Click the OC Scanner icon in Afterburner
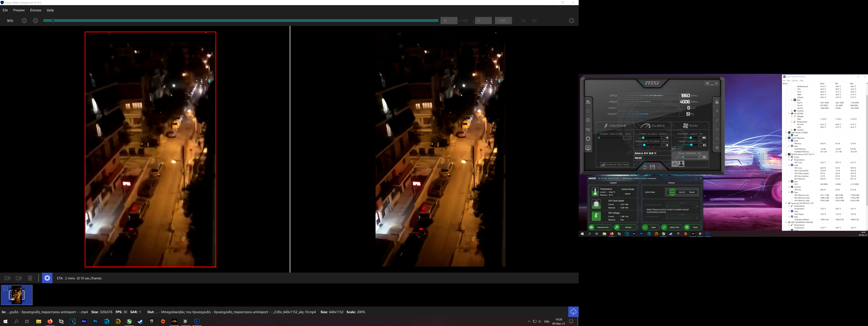The height and width of the screenshot is (326, 868). [x=588, y=130]
